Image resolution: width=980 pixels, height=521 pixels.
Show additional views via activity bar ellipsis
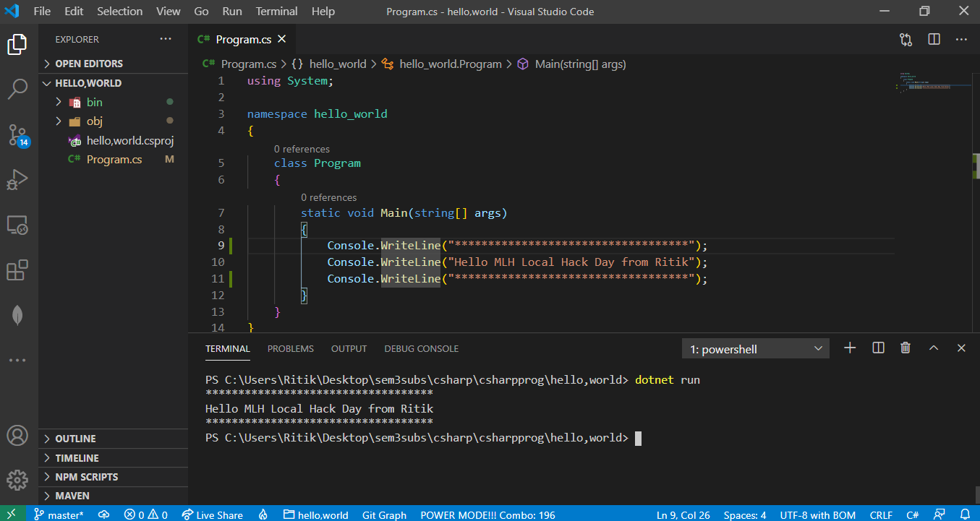point(17,360)
